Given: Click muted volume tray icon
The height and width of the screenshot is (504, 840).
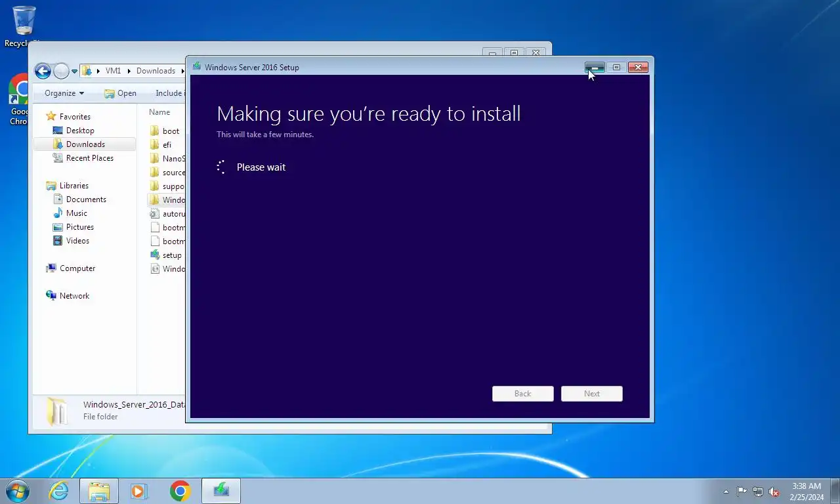Looking at the screenshot, I should [x=774, y=492].
